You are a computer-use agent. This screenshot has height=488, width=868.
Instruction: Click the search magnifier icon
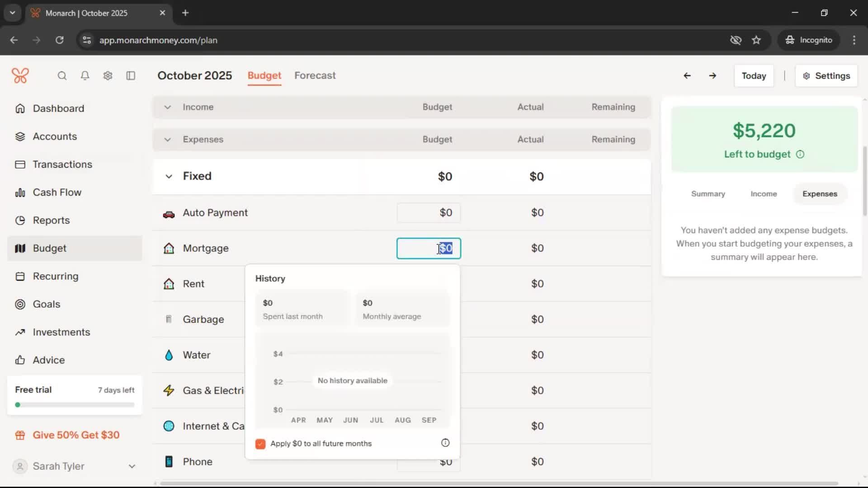pyautogui.click(x=62, y=75)
